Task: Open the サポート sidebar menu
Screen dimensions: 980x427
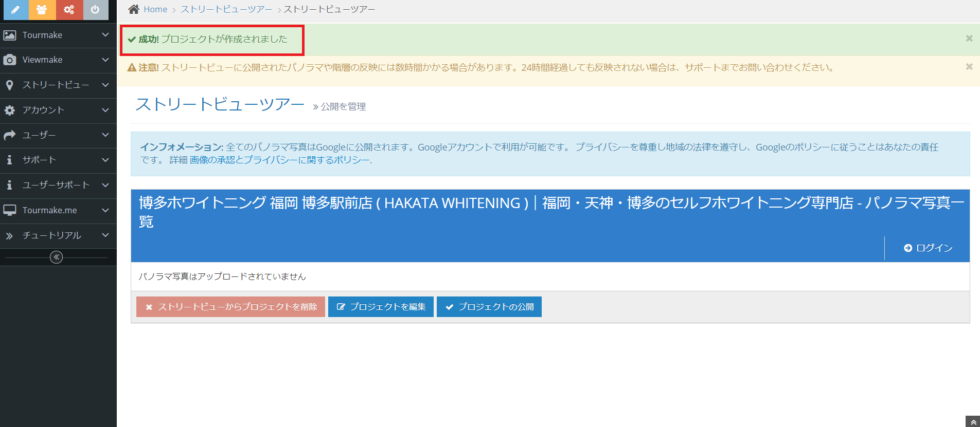Action: point(58,160)
